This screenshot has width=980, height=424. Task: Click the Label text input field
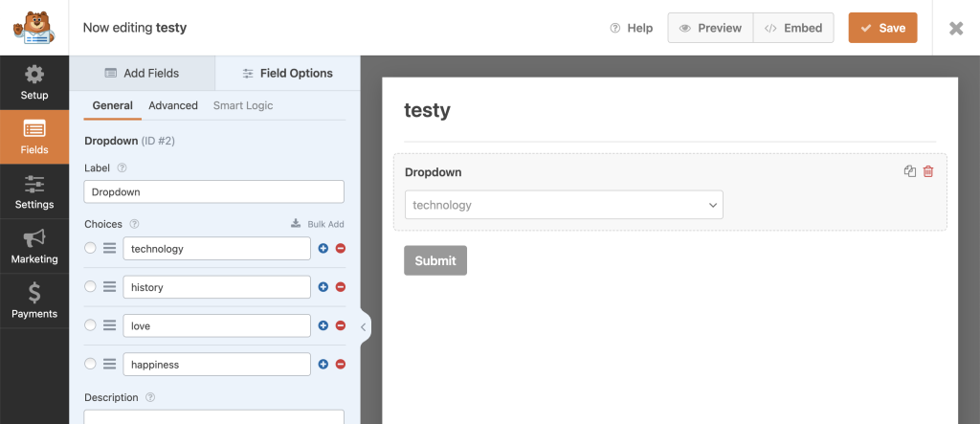pos(213,192)
